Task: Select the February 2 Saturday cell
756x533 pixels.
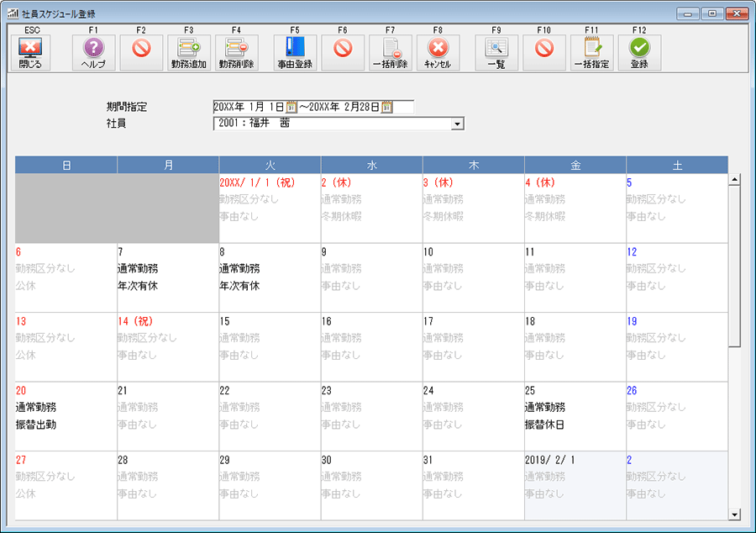Action: coord(677,486)
